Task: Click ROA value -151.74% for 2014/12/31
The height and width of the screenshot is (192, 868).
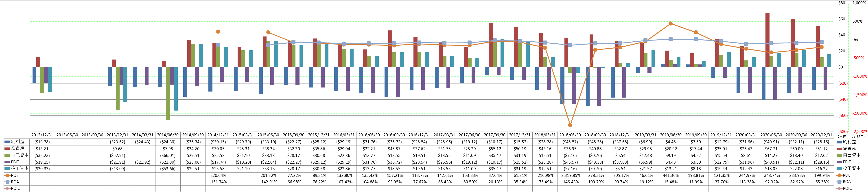Action: coord(218,182)
